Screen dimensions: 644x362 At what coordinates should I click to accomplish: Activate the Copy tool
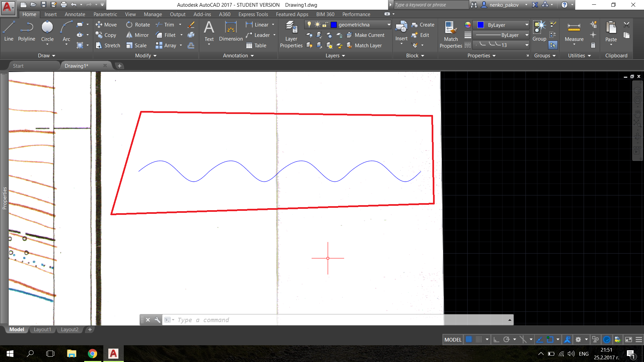(x=106, y=35)
